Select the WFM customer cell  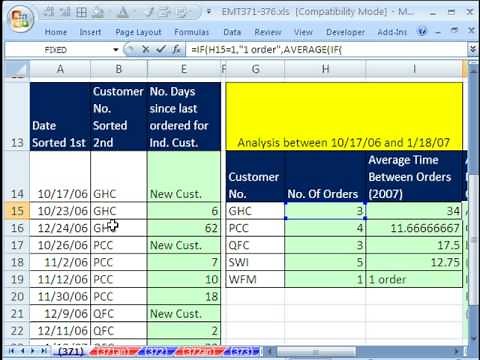click(x=255, y=279)
